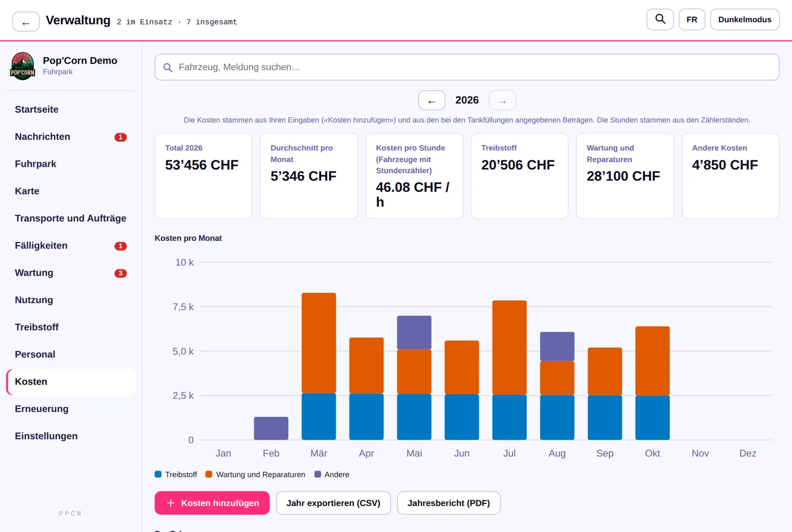Select Kosten in sidebar

click(71, 382)
